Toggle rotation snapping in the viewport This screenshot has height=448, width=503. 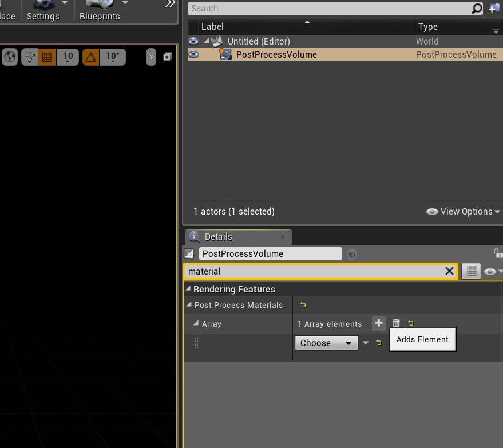90,57
